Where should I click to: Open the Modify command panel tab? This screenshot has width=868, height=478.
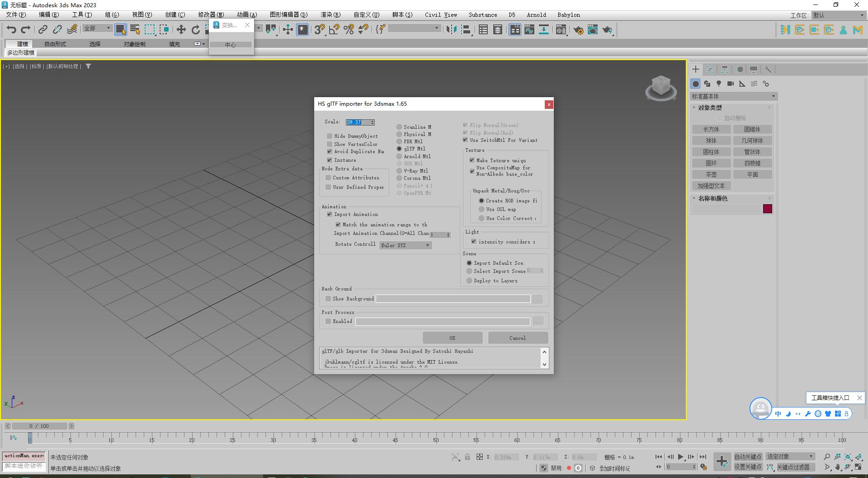710,69
